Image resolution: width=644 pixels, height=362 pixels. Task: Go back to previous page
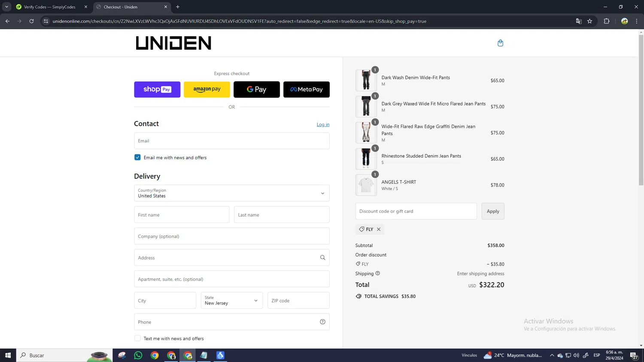point(7,21)
